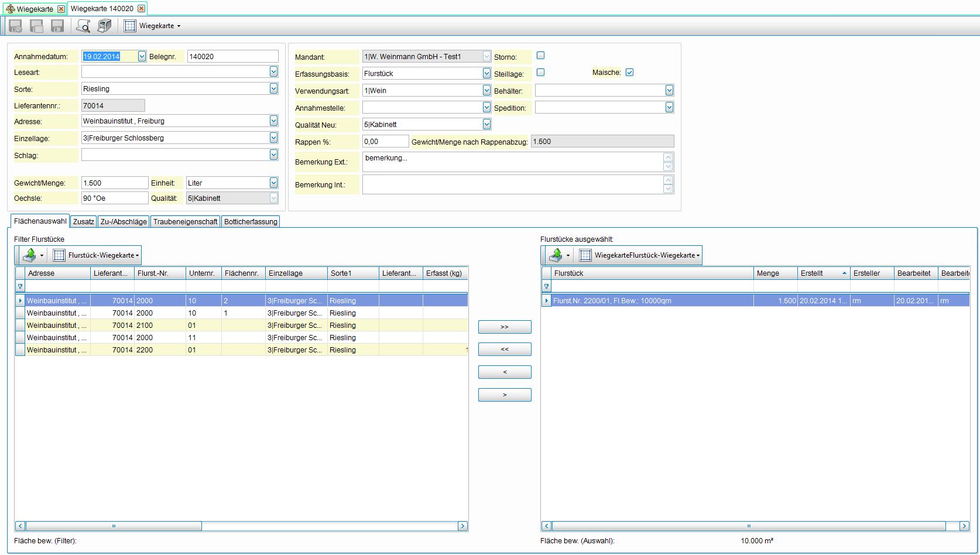Sort by Flurst.-Nr. column header
The height and width of the screenshot is (555, 980).
(160, 273)
